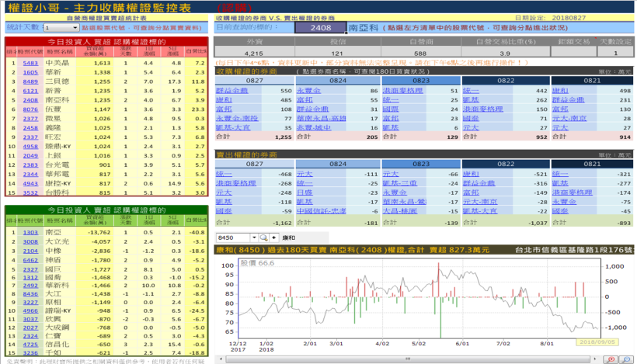Open stock code 2377 微星 link
The height and width of the screenshot is (364, 637).
click(30, 119)
